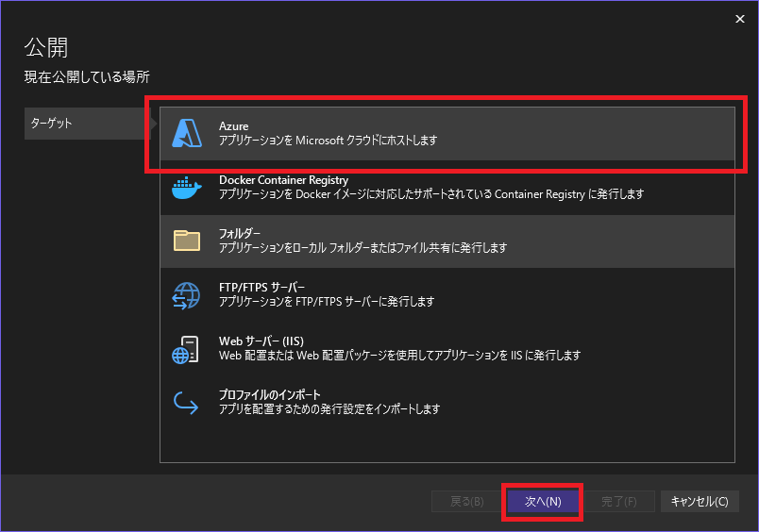Viewport: 759px width, 532px height.
Task: Select the Azure logo icon
Action: coord(187,133)
